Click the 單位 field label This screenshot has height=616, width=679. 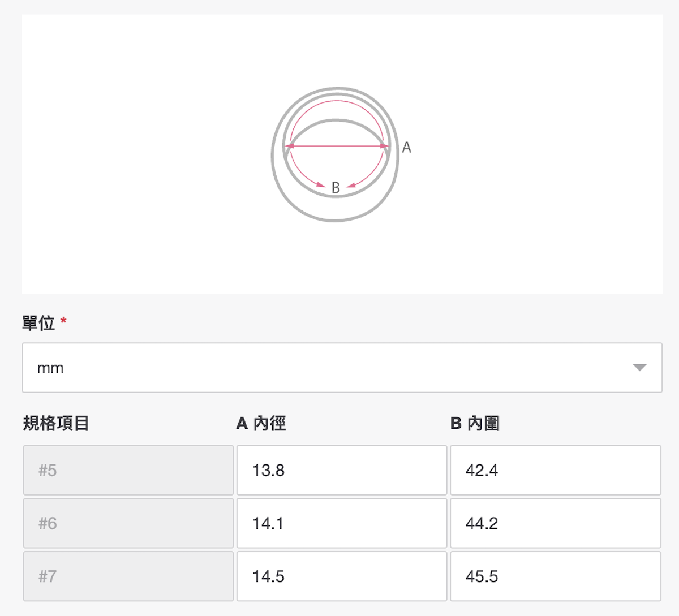pyautogui.click(x=38, y=324)
